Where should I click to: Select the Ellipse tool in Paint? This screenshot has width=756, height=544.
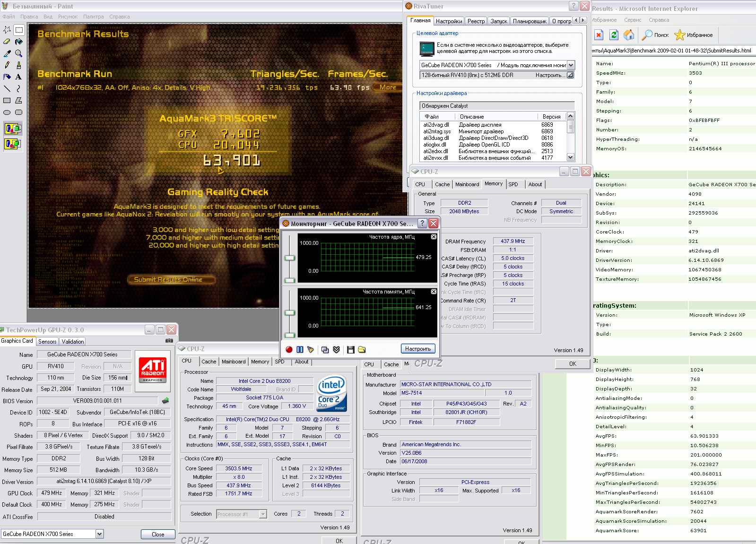point(7,112)
